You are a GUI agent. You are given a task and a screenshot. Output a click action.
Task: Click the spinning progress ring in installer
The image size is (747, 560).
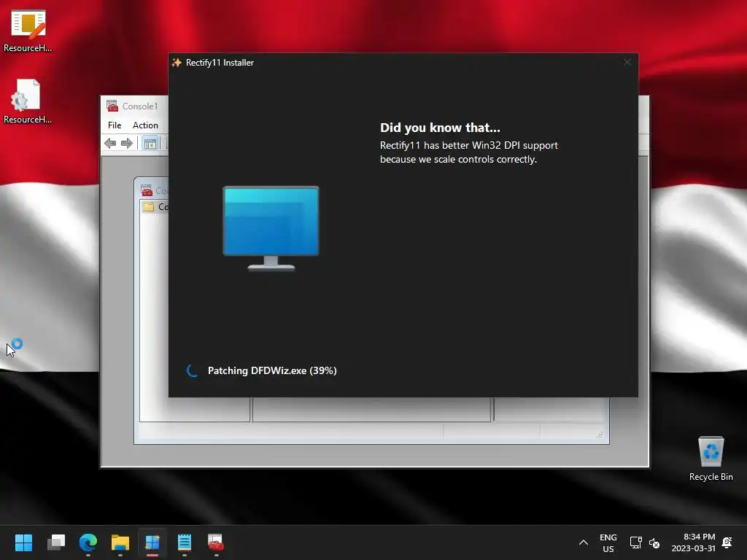click(192, 370)
